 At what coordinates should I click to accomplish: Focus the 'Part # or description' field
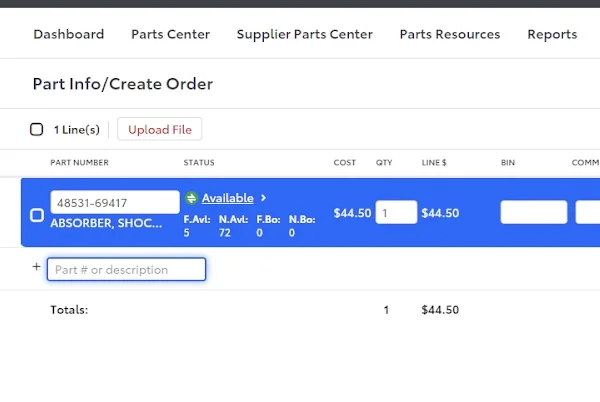(x=126, y=269)
